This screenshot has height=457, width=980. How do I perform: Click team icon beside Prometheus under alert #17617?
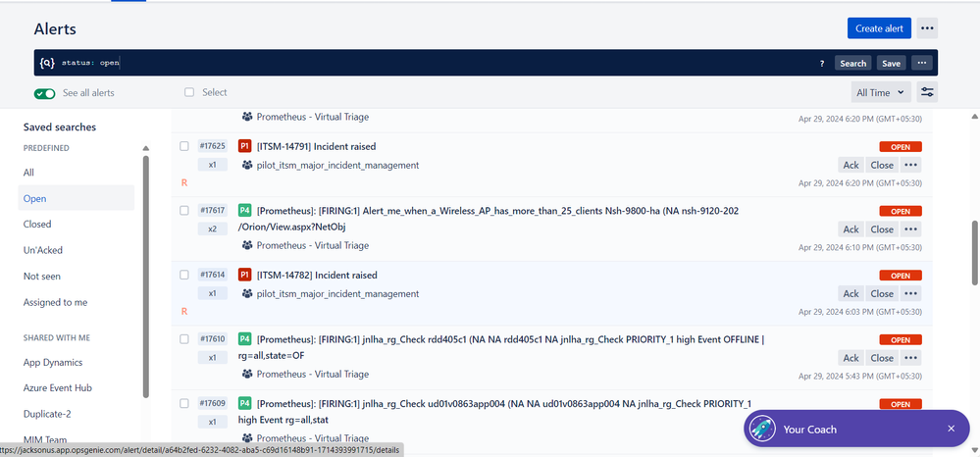click(x=247, y=246)
